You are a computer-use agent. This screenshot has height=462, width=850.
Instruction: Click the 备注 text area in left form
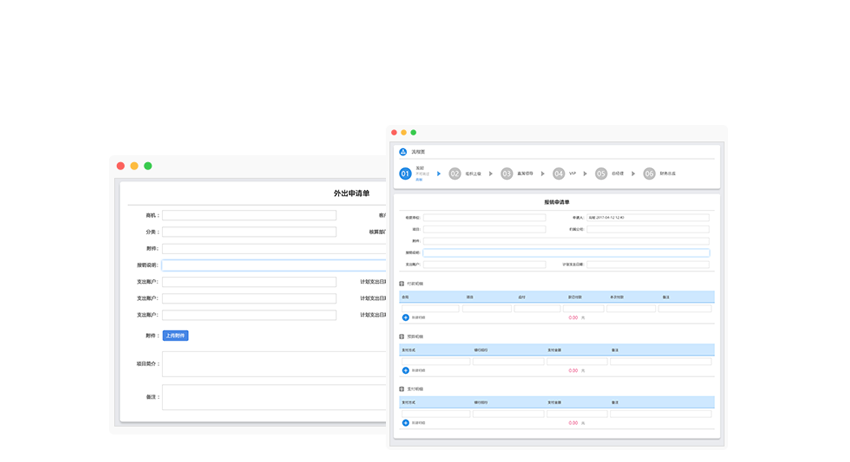point(273,397)
